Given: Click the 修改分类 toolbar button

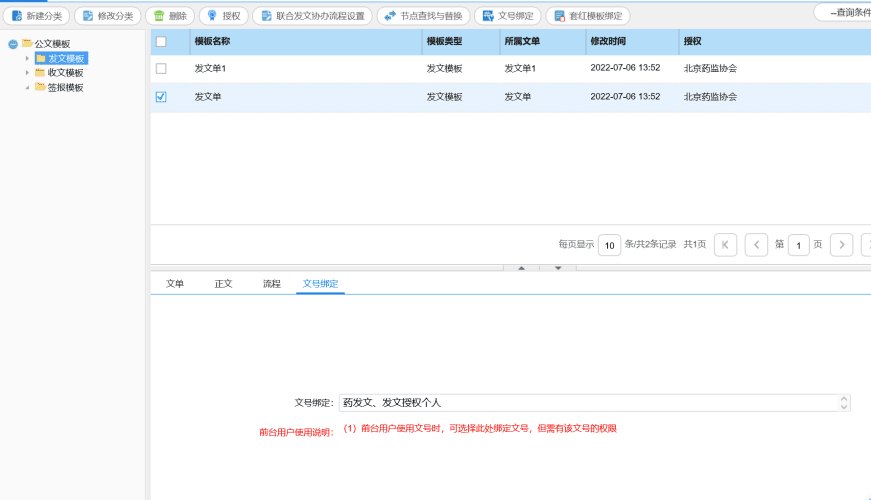Looking at the screenshot, I should point(108,16).
